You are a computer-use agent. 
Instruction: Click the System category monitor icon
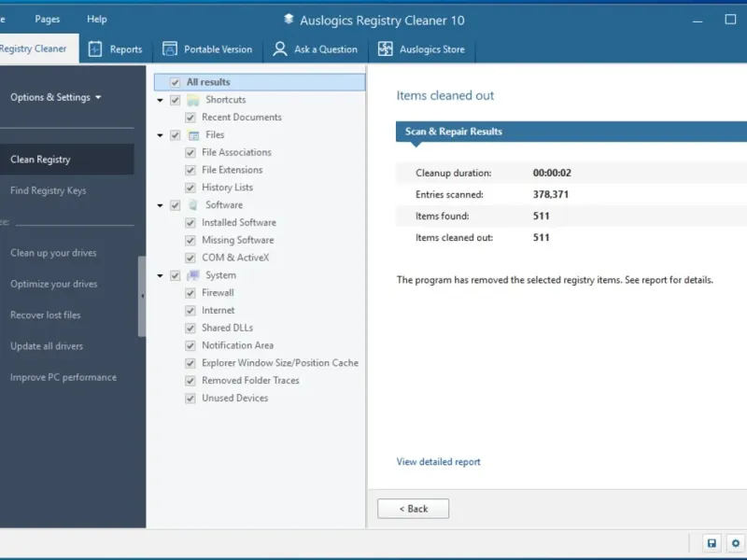193,275
